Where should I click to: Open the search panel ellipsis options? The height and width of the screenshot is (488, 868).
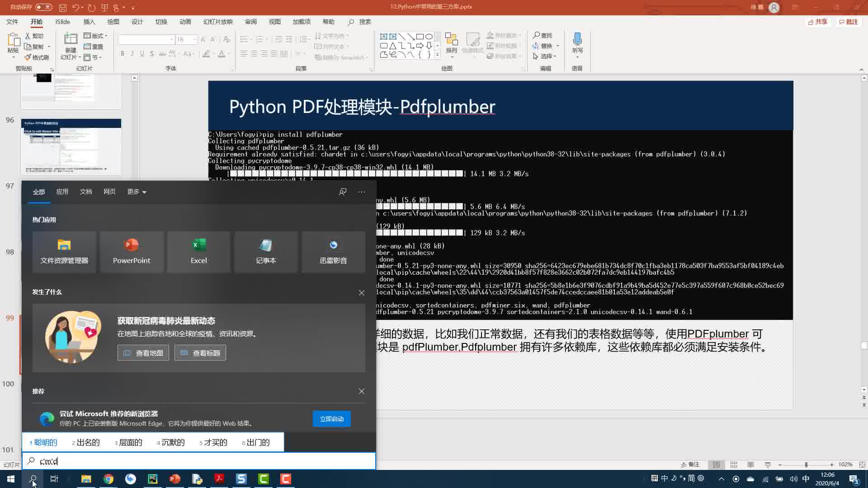pos(362,192)
